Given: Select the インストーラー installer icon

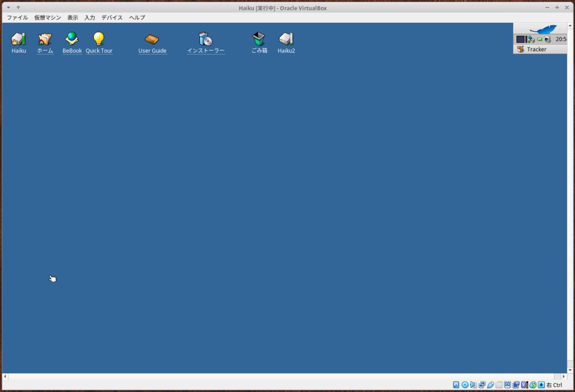Looking at the screenshot, I should click(x=206, y=43).
